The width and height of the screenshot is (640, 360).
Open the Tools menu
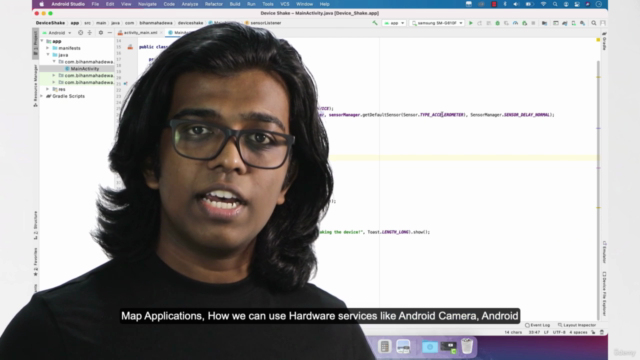tap(268, 4)
